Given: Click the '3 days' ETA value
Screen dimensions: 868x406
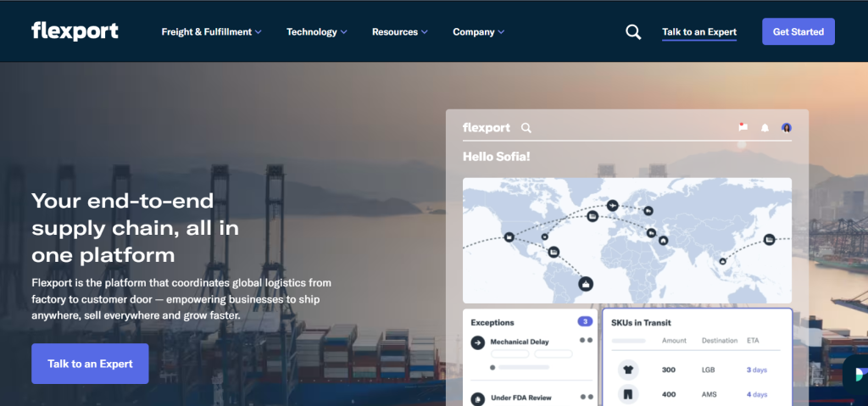Looking at the screenshot, I should [757, 370].
